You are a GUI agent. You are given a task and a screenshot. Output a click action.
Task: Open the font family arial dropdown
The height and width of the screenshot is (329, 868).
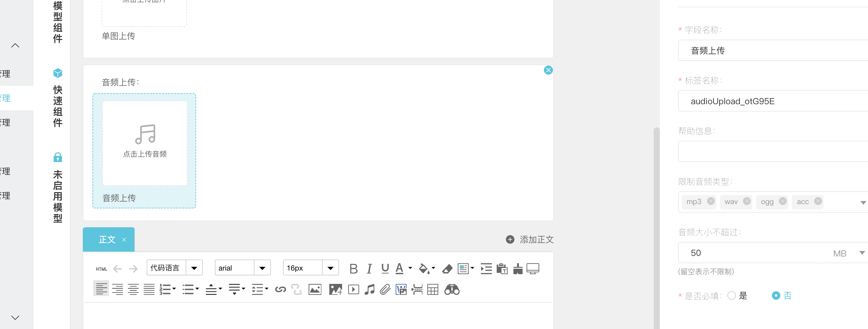pyautogui.click(x=262, y=268)
